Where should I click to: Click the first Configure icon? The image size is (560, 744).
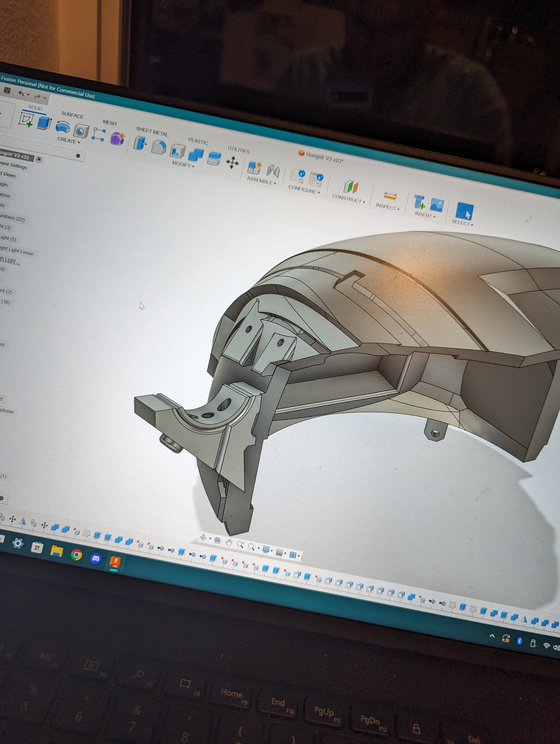pyautogui.click(x=298, y=177)
